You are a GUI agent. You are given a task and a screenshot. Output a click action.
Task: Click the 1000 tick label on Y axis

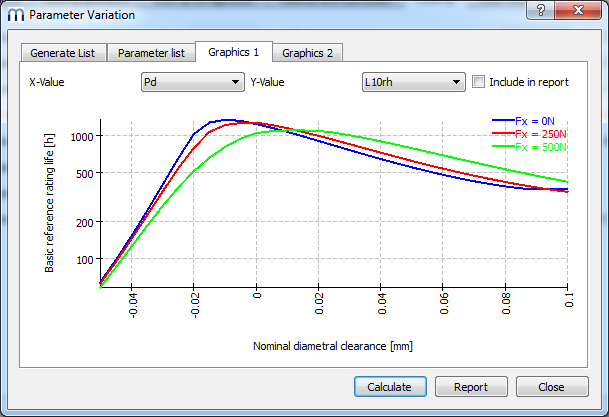click(82, 137)
